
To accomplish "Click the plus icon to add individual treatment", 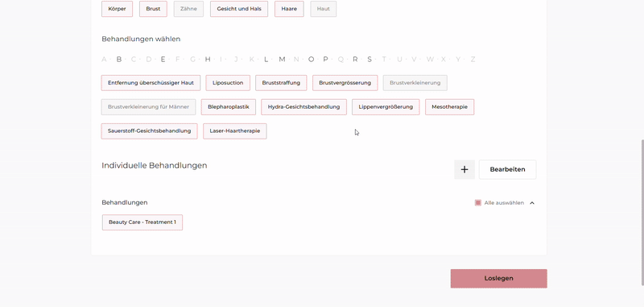I will [464, 169].
